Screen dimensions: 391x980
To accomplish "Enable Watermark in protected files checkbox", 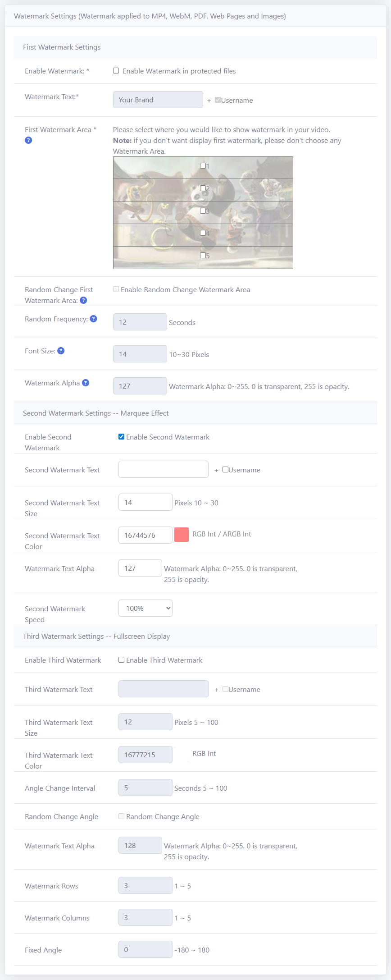I will pyautogui.click(x=116, y=71).
